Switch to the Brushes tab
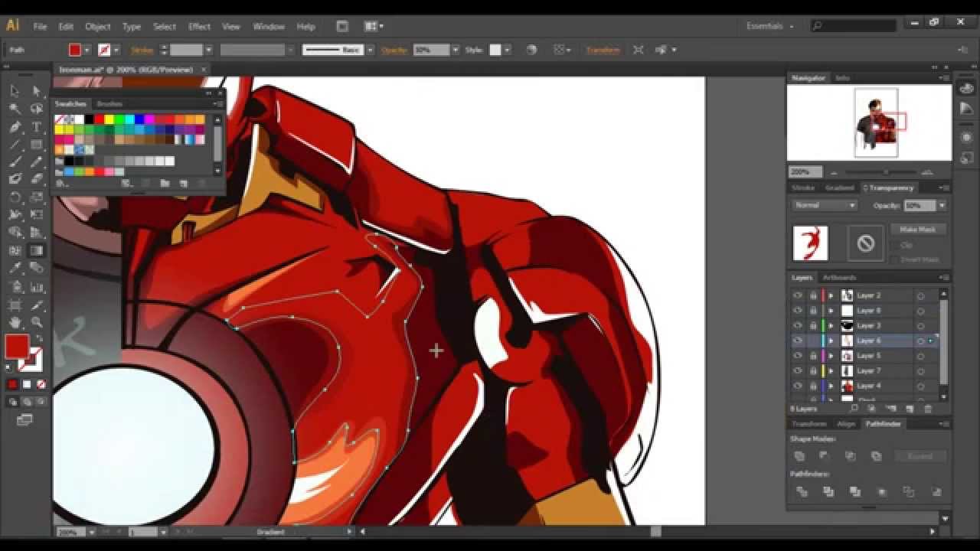The width and height of the screenshot is (980, 551). tap(109, 104)
